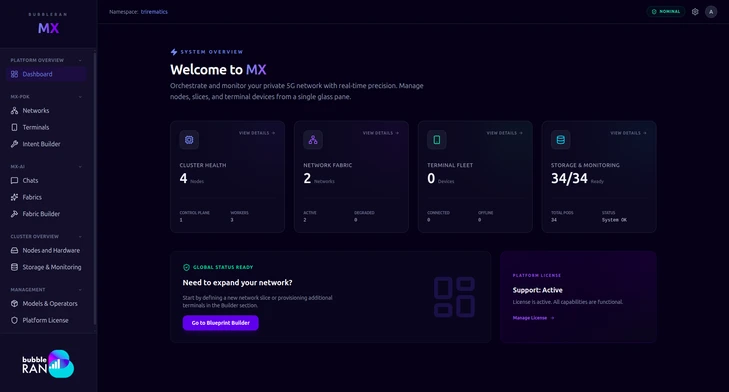729x392 pixels.
Task: Select Dashboard in the sidebar
Action: point(46,74)
